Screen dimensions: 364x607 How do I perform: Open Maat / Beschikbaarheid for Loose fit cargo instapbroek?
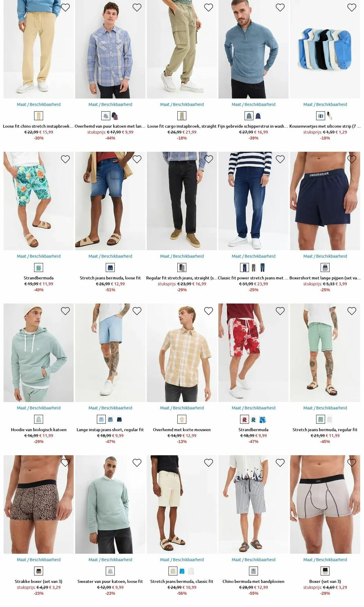tap(182, 104)
